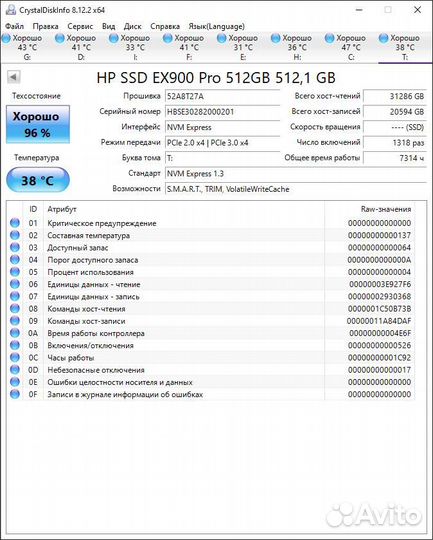Image resolution: width=433 pixels, height=540 pixels.
Task: Select the Составная температура row text
Action: [x=89, y=236]
